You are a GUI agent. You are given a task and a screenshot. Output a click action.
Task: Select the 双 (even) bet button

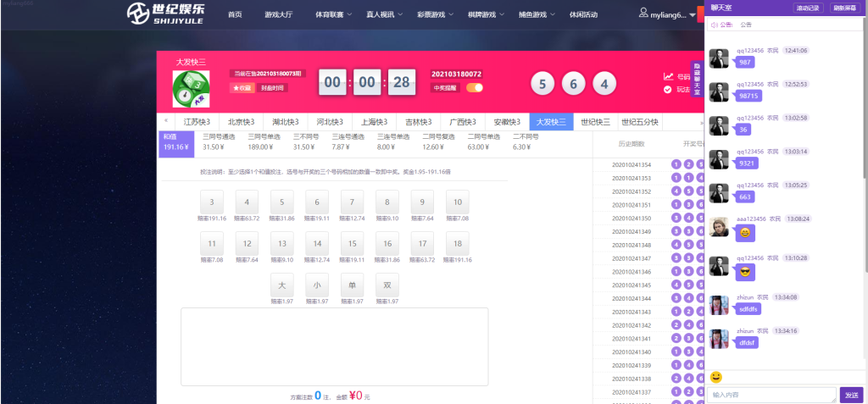[x=387, y=285]
